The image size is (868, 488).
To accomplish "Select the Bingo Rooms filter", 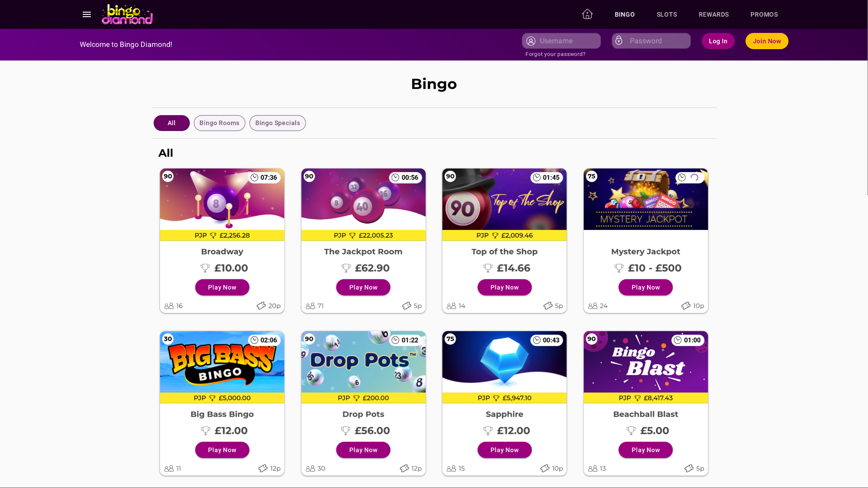I will [x=219, y=123].
